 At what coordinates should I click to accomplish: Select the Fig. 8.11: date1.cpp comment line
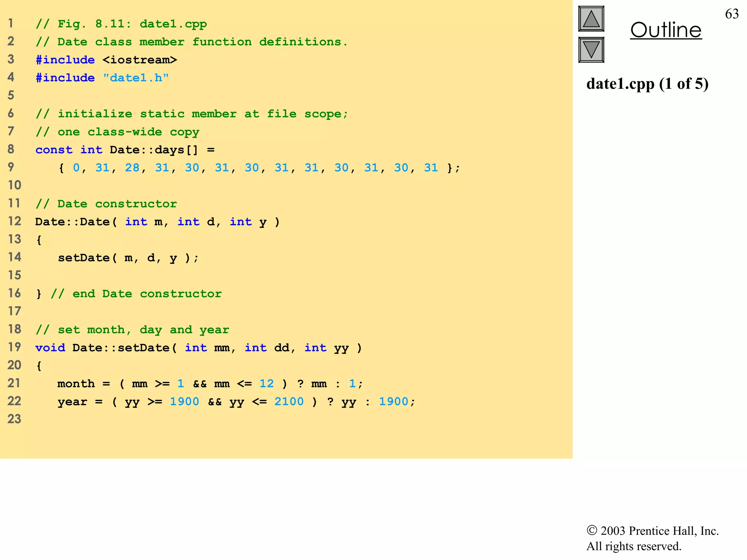121,24
